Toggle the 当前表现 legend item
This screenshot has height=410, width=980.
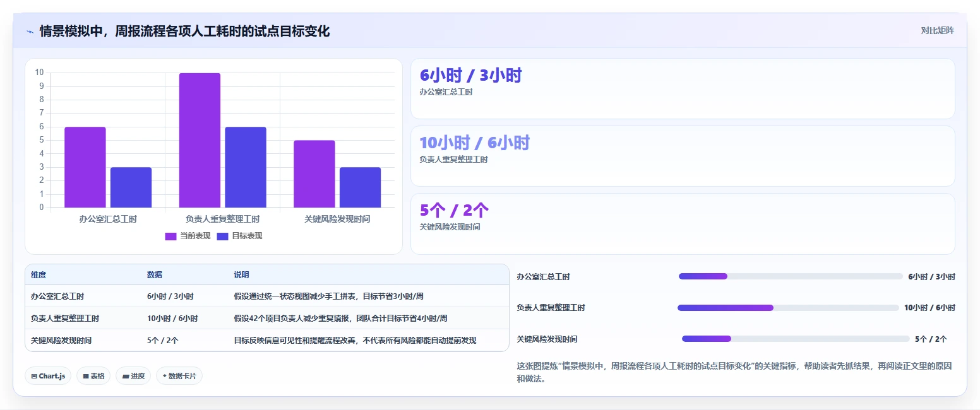pyautogui.click(x=188, y=236)
